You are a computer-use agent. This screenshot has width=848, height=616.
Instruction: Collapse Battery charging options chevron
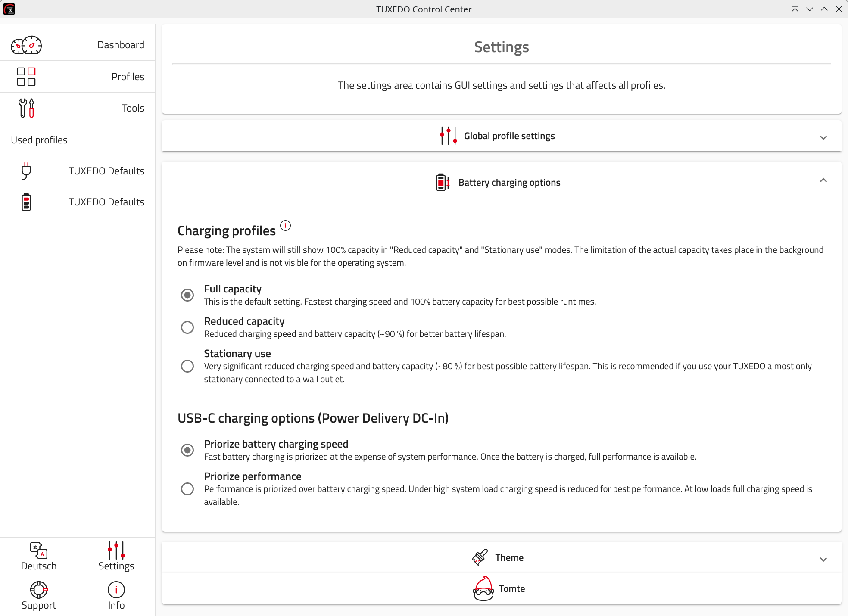[x=823, y=180]
